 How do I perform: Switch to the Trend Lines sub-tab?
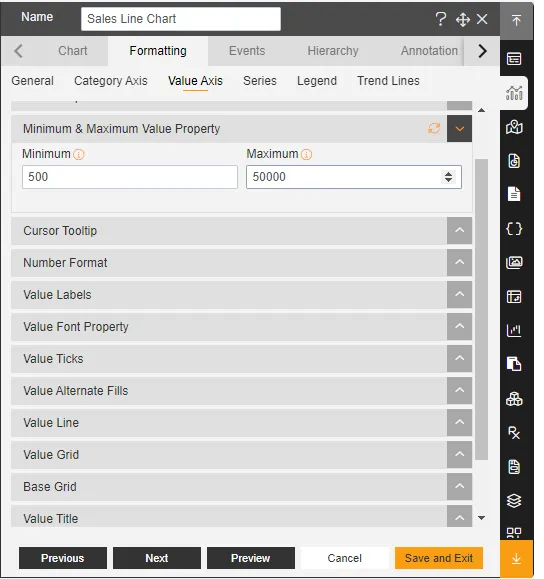(x=388, y=81)
